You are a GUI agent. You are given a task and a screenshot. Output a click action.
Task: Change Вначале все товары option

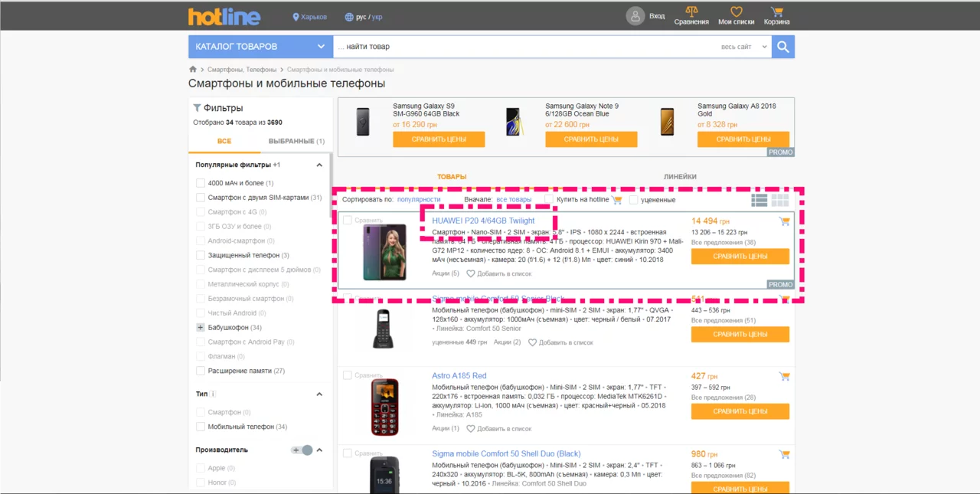(514, 200)
